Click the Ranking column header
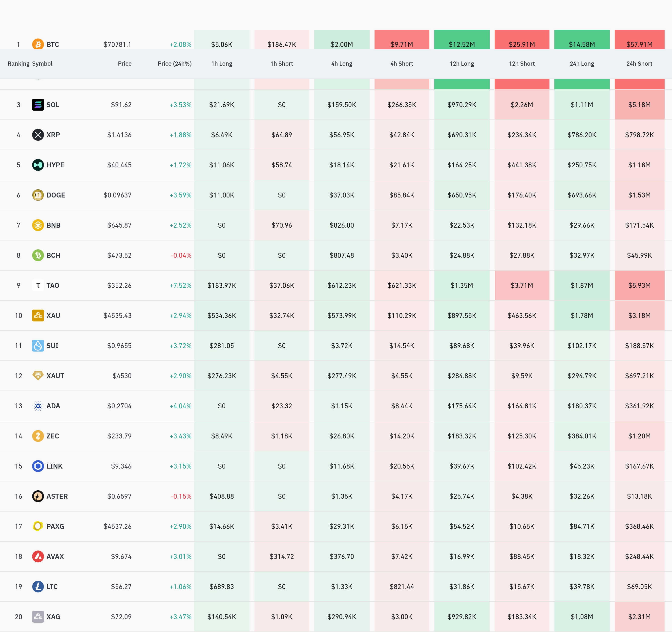672x632 pixels. [18, 63]
